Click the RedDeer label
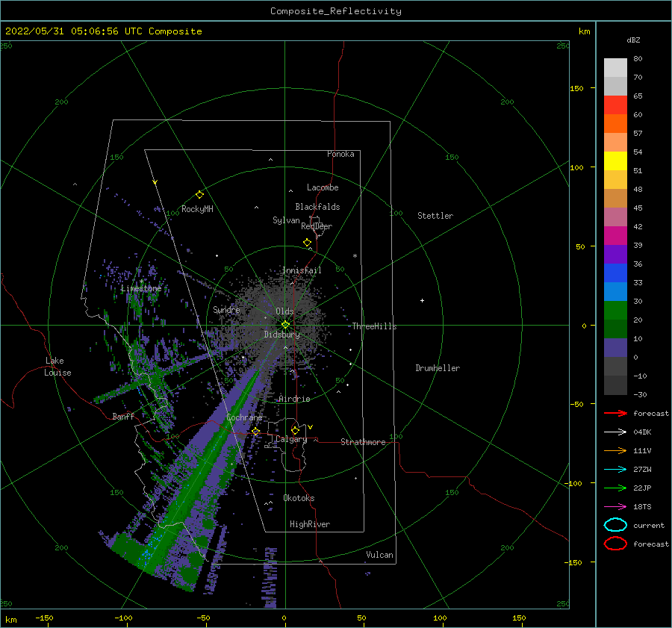Image resolution: width=672 pixels, height=628 pixels. click(317, 226)
